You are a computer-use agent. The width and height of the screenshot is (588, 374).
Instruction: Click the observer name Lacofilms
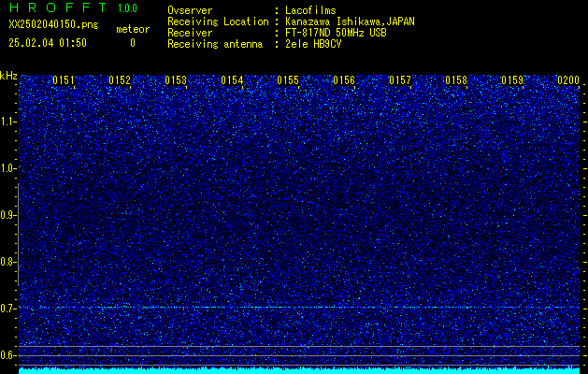pos(310,10)
